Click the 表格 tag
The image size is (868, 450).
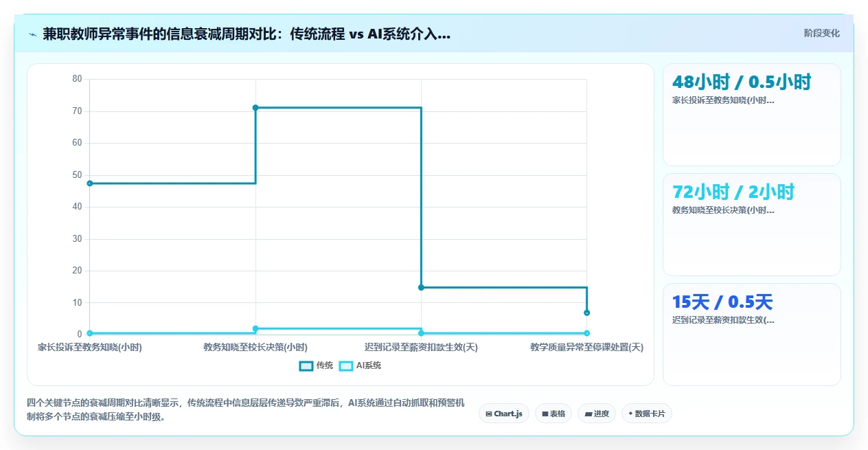(x=553, y=414)
